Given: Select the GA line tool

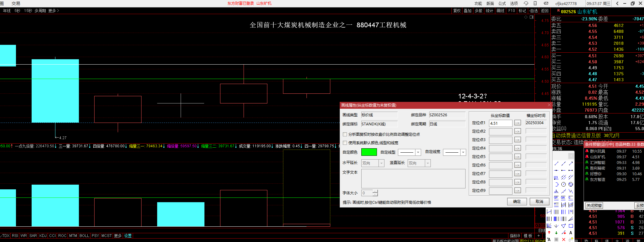Looking at the screenshot, I should click(563, 198).
